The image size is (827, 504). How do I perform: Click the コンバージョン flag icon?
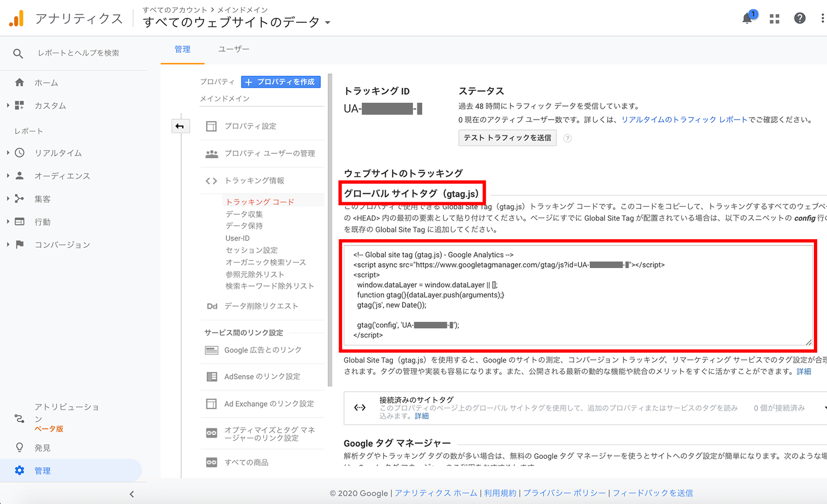[20, 245]
